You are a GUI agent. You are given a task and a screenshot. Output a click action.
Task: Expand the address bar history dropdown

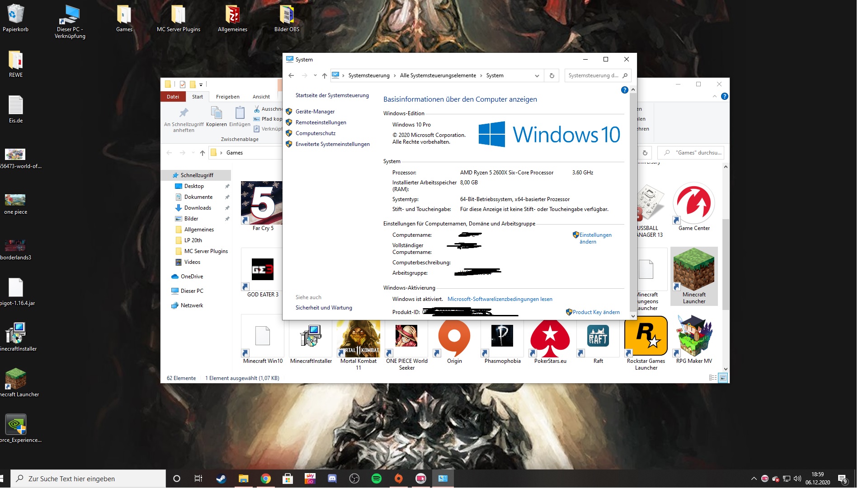pos(537,75)
